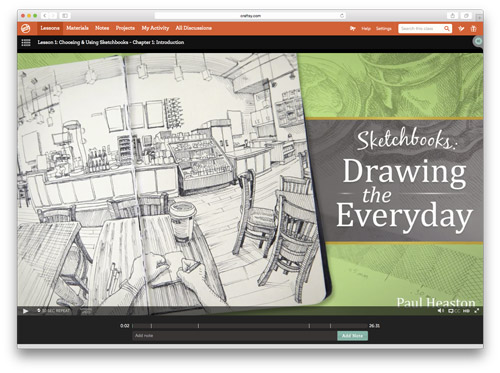Click the Craftsy logo icon
The image size is (500, 373).
(x=26, y=29)
